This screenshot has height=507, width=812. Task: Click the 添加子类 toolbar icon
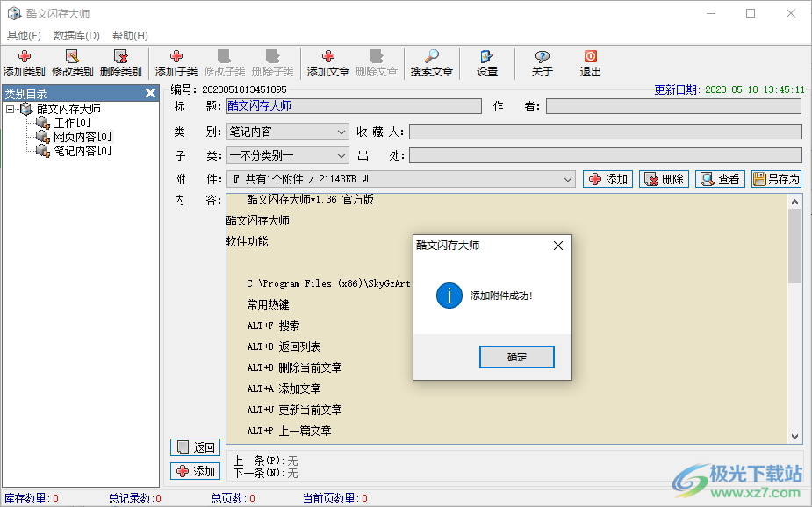tap(176, 63)
